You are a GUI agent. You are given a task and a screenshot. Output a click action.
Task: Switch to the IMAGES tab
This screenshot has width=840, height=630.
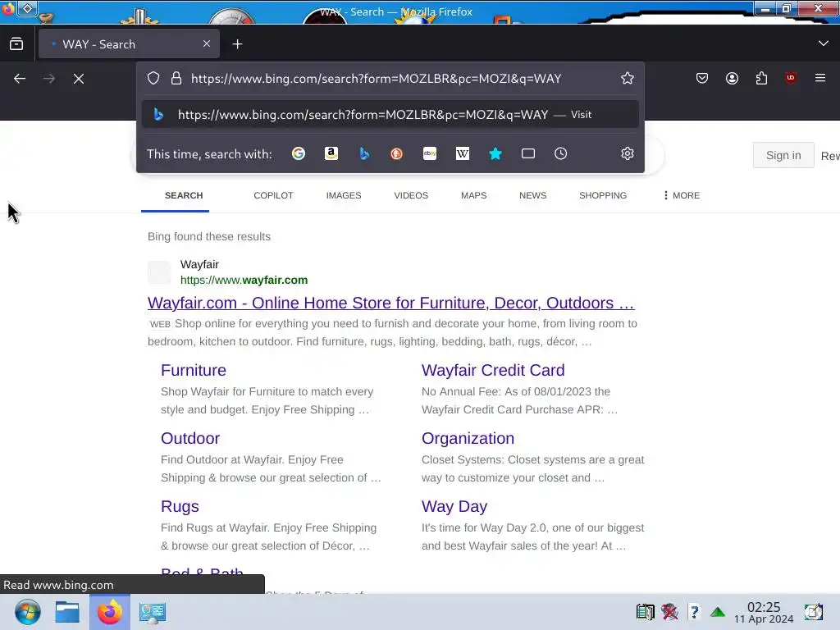(x=344, y=195)
